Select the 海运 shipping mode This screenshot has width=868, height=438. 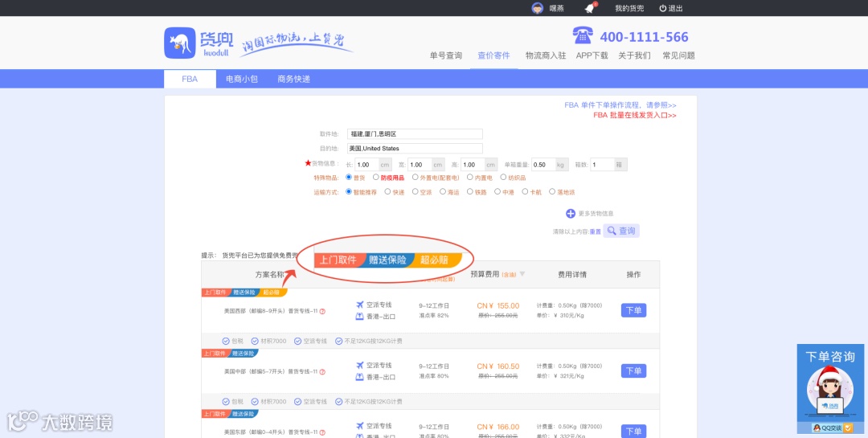[442, 191]
